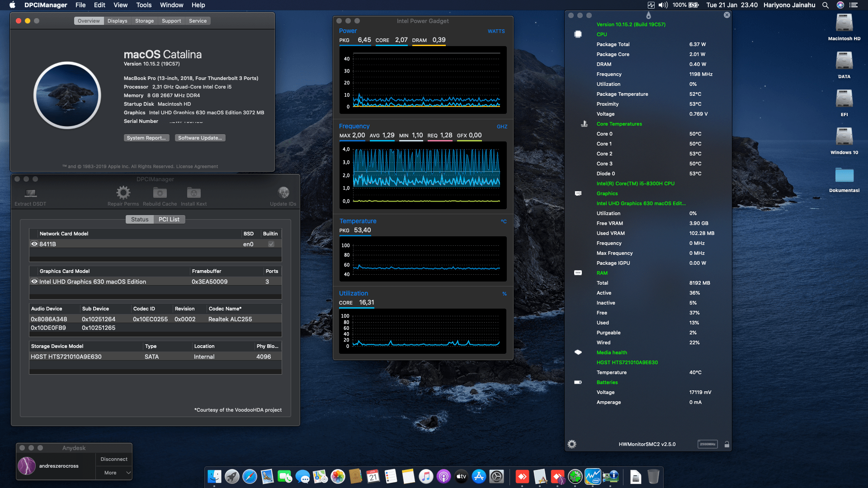Screen dimensions: 868x488
Task: Click the CPU chip icon in HWMonitor
Action: 578,34
